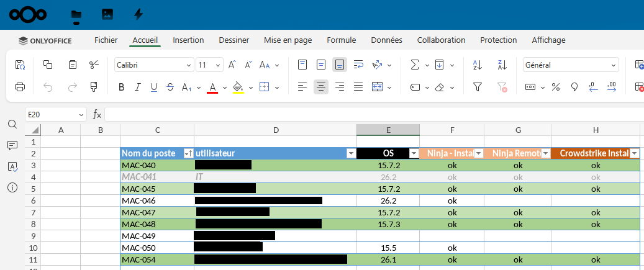The width and height of the screenshot is (644, 270).
Task: Open the Nextcloud Files folder icon
Action: [x=76, y=14]
